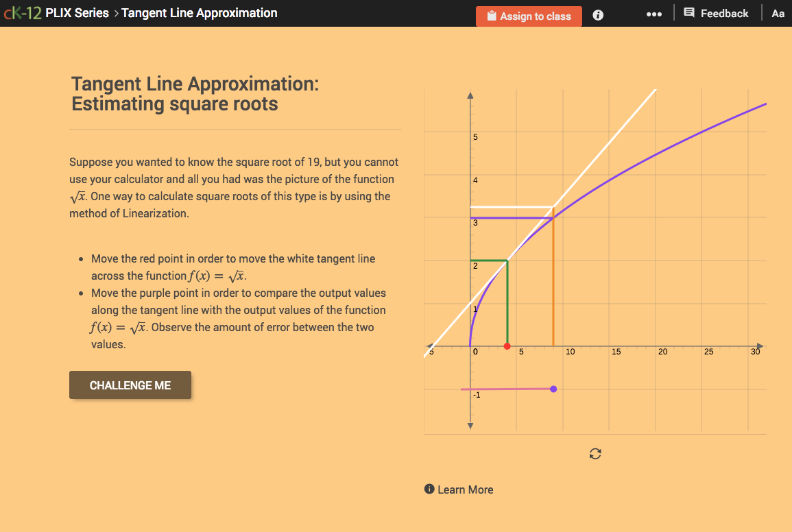Screen dimensions: 792x532
Task: Click the clipboard icon in Assign to class
Action: coord(490,15)
